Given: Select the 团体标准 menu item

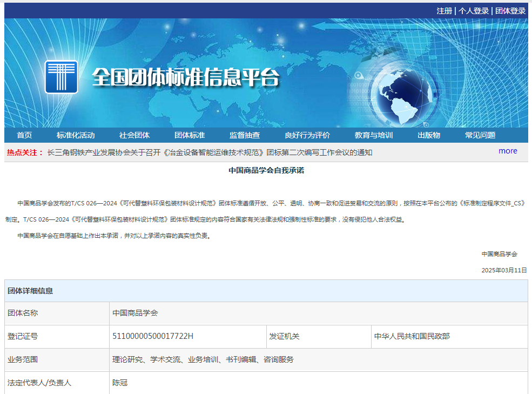Looking at the screenshot, I should (x=190, y=135).
